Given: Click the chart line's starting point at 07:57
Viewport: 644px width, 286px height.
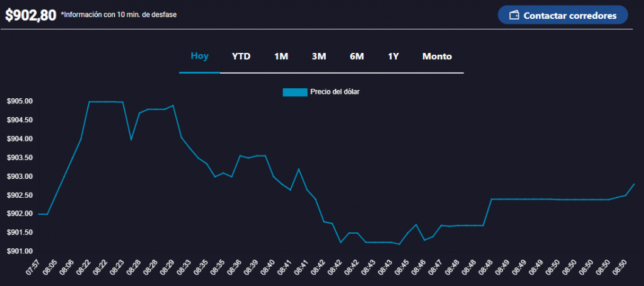Looking at the screenshot, I should coord(38,214).
